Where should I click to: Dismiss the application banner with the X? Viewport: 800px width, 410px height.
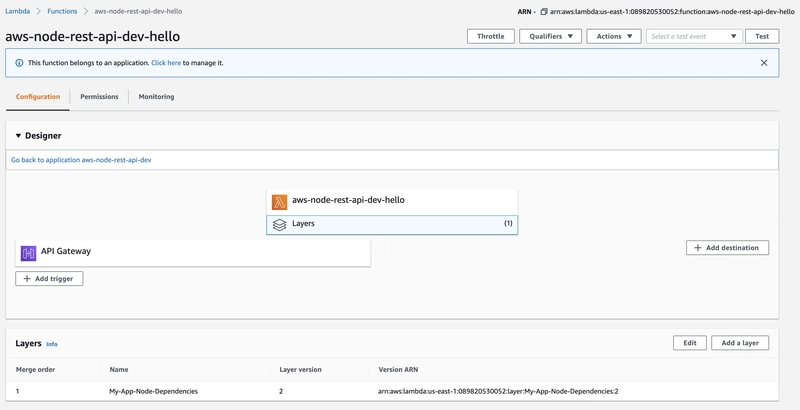tap(764, 63)
